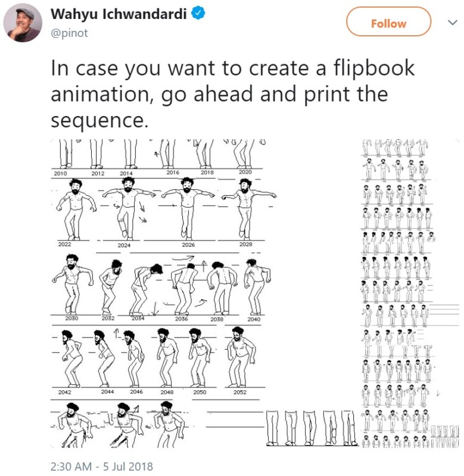Click the Follow button
Screen dimensions: 464x476
tap(388, 22)
